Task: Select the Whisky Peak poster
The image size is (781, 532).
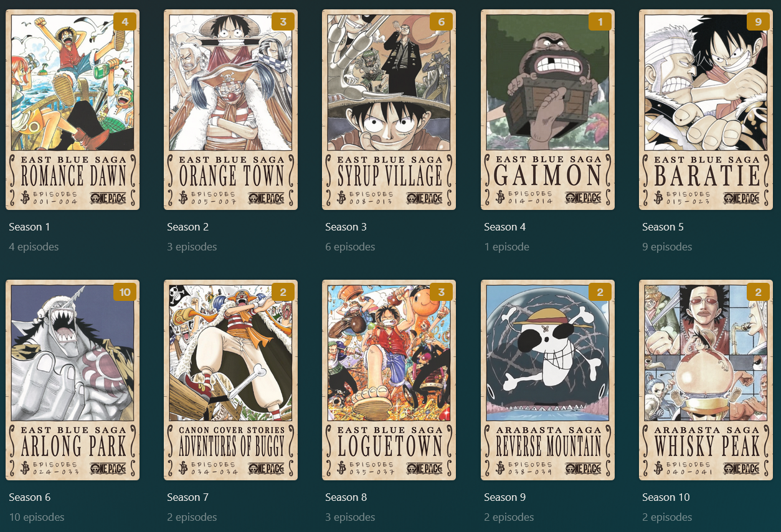Action: 706,380
